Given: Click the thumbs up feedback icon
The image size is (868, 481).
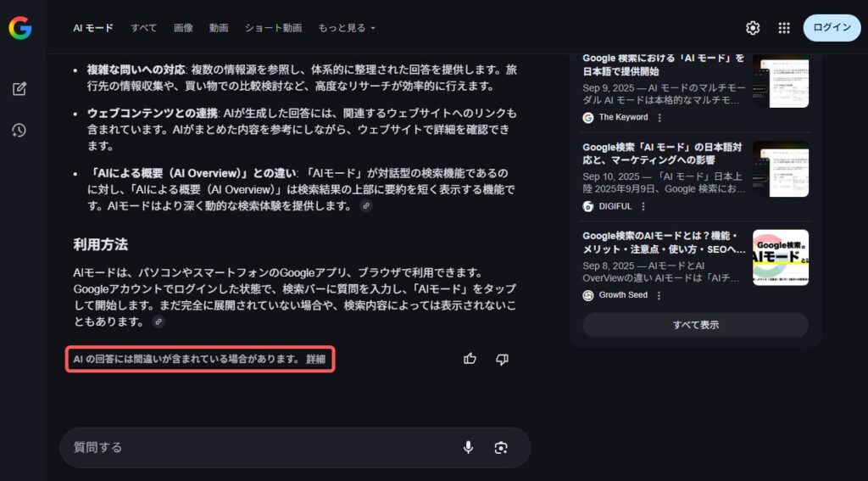Looking at the screenshot, I should coord(470,359).
